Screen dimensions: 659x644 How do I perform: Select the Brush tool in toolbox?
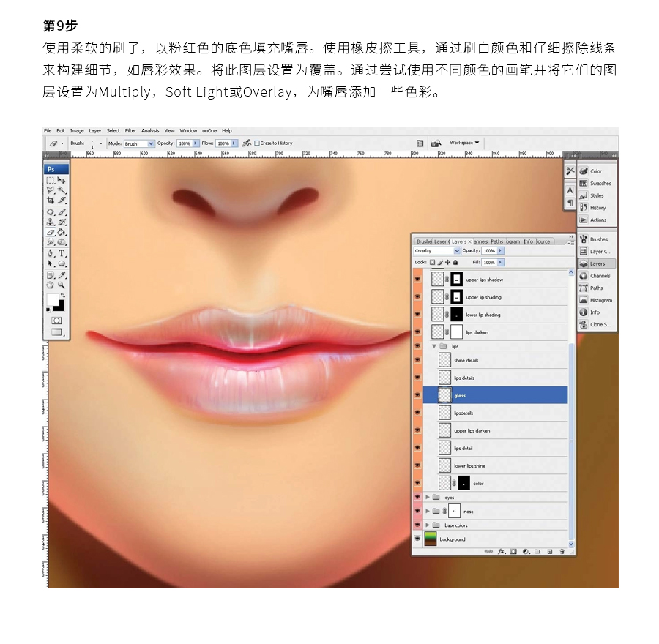(62, 212)
